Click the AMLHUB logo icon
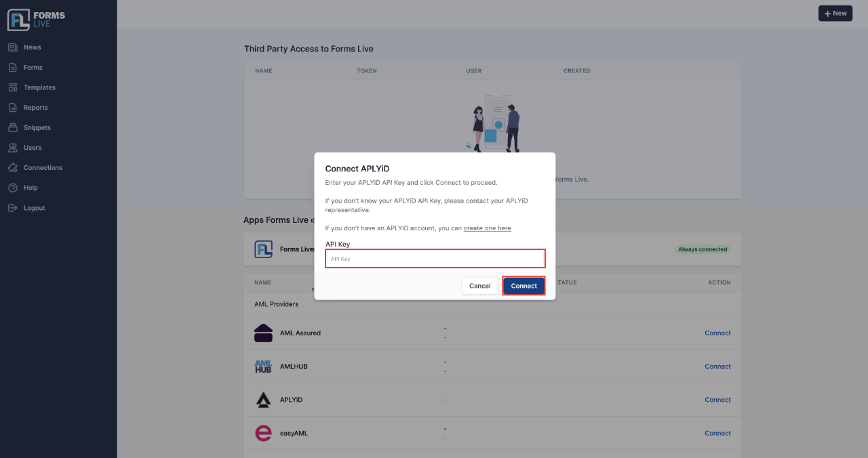The image size is (868, 458). [263, 367]
